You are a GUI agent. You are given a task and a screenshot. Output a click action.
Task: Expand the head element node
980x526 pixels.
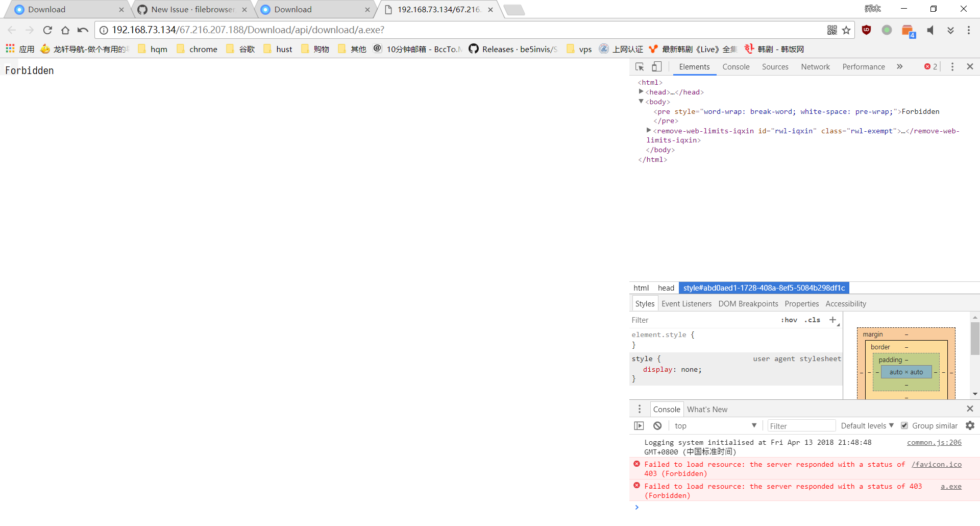coord(641,91)
